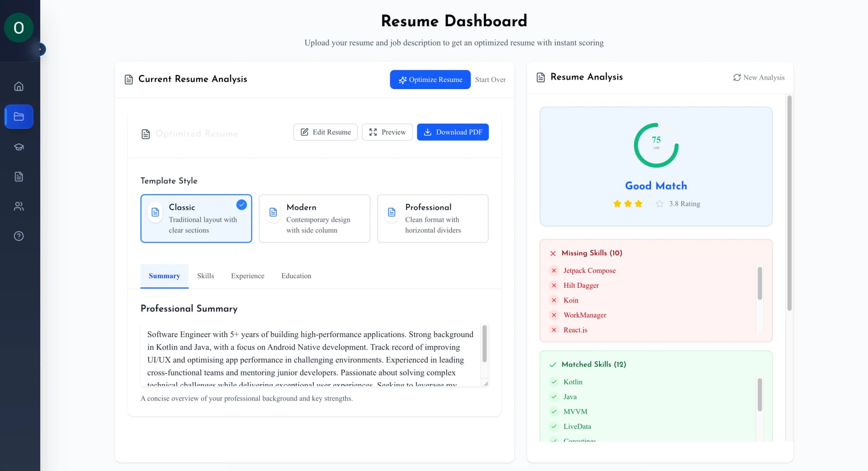The width and height of the screenshot is (868, 471).
Task: Click the expand icon on the Preview button
Action: pyautogui.click(x=373, y=132)
